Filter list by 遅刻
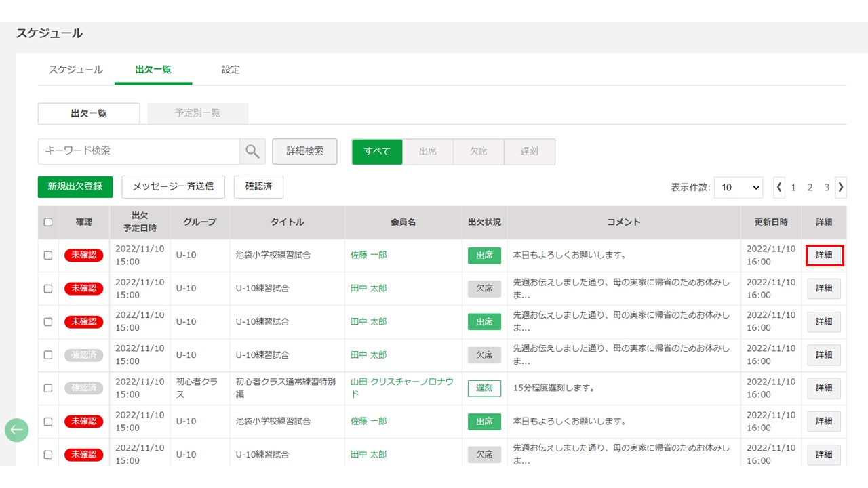The height and width of the screenshot is (488, 868). click(530, 152)
